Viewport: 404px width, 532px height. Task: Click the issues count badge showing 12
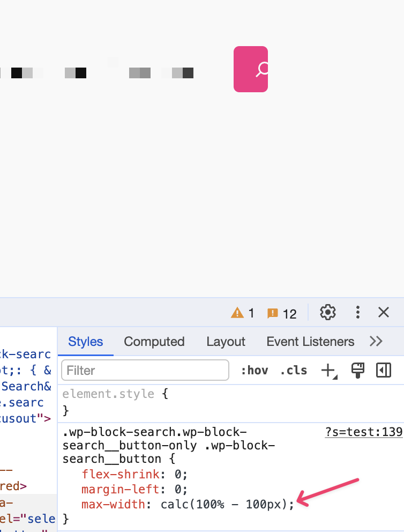click(282, 314)
